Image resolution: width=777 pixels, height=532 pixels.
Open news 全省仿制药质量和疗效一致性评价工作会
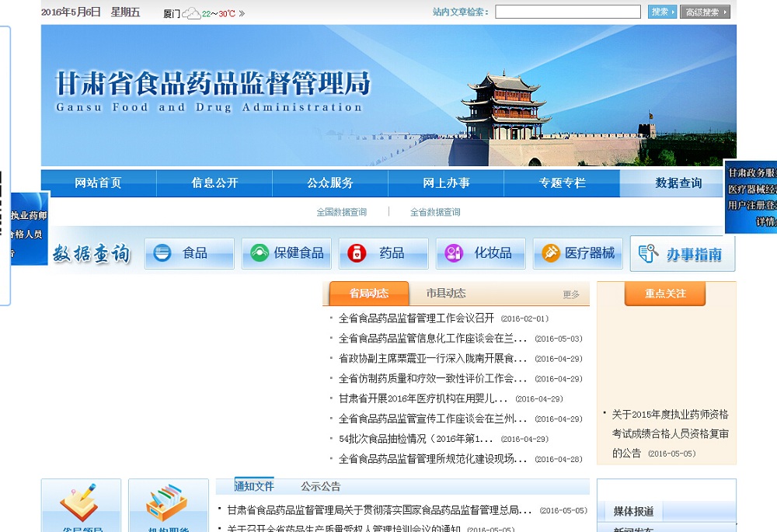(x=432, y=378)
